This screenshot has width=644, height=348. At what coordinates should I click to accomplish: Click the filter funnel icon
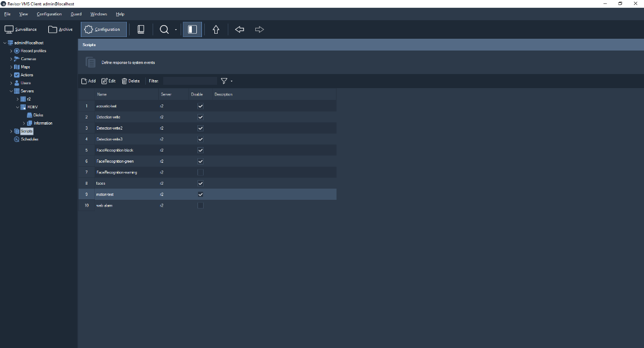[x=224, y=81]
